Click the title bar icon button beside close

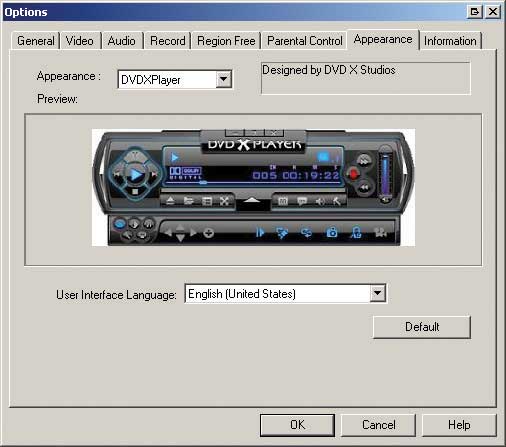click(x=474, y=12)
